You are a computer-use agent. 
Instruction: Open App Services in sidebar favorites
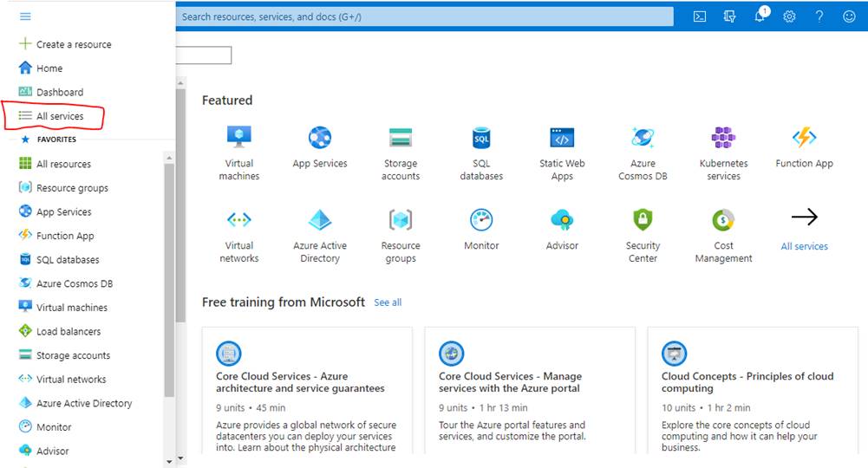tap(55, 211)
